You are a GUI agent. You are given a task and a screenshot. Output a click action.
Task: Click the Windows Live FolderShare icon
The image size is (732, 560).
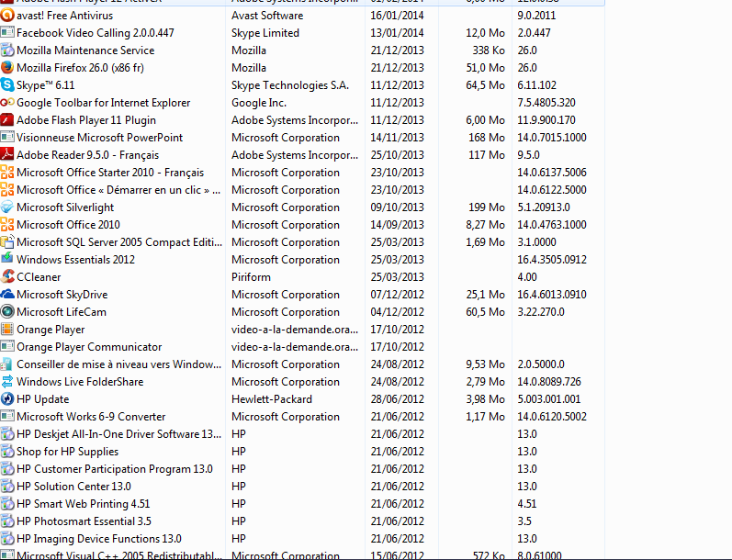[7, 381]
